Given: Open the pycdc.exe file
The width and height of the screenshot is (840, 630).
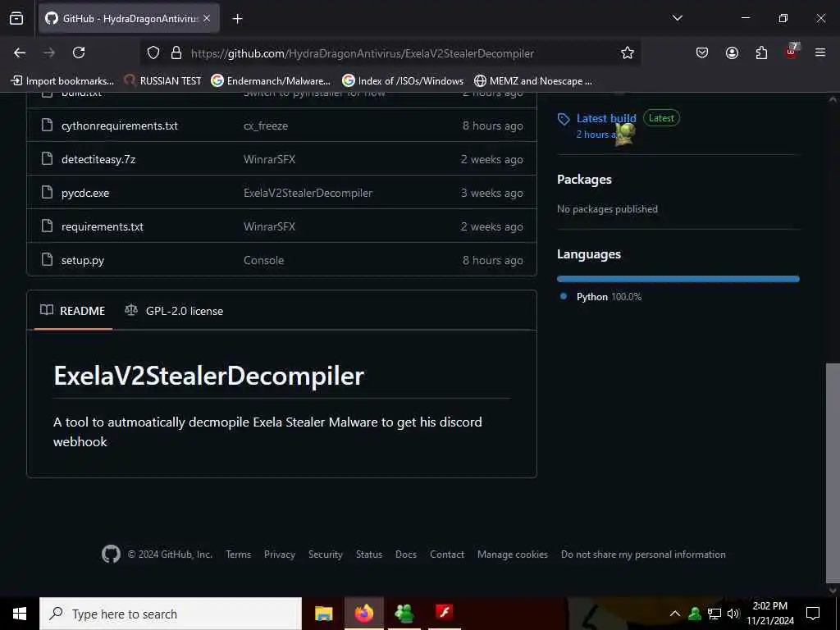Looking at the screenshot, I should pyautogui.click(x=85, y=194).
